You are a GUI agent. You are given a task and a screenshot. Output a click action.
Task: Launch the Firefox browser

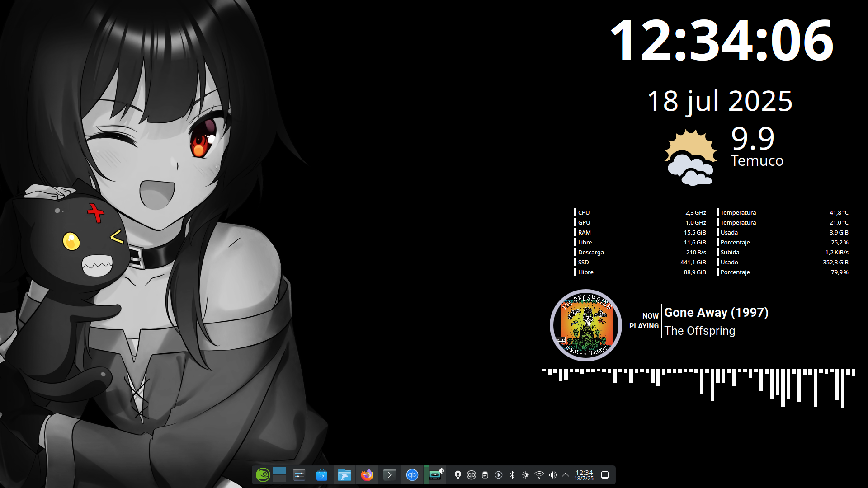(367, 475)
